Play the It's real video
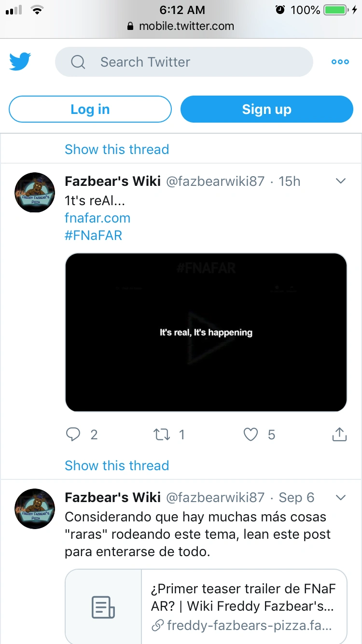 click(x=206, y=332)
